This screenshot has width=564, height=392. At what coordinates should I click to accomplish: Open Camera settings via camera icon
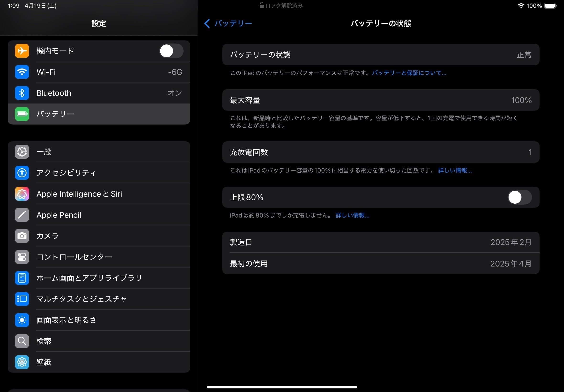click(22, 236)
